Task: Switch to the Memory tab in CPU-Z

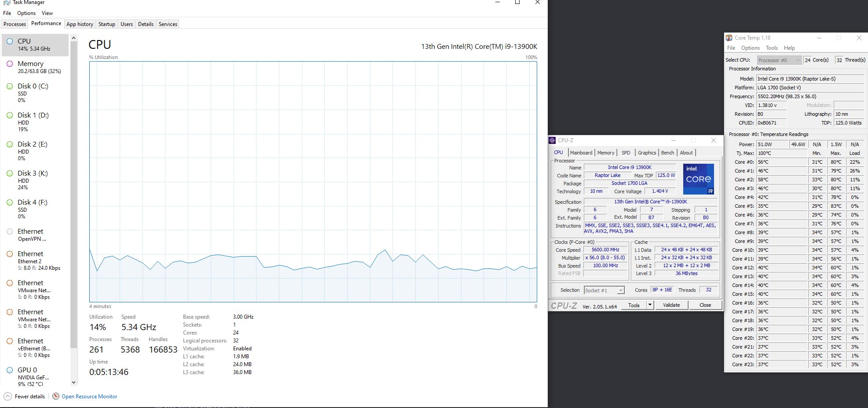Action: point(606,153)
